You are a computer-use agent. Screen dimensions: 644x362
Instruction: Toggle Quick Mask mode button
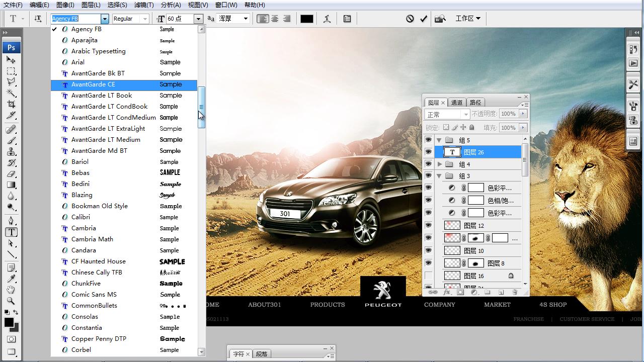(11, 340)
